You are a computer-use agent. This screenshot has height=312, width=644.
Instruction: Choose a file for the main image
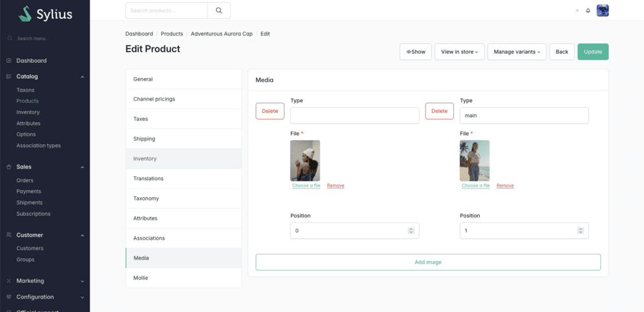(x=476, y=185)
